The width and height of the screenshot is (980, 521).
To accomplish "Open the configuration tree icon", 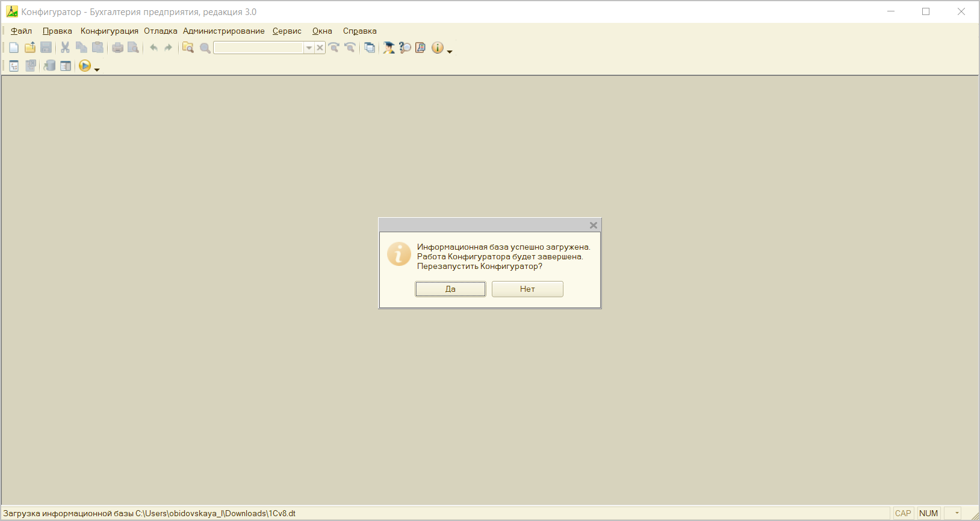I will [14, 66].
